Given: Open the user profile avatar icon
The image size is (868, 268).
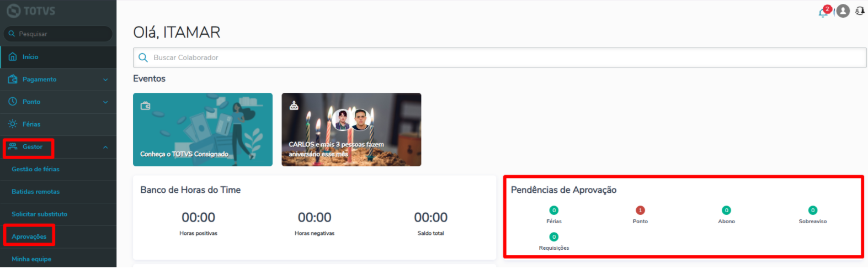Looking at the screenshot, I should (843, 11).
